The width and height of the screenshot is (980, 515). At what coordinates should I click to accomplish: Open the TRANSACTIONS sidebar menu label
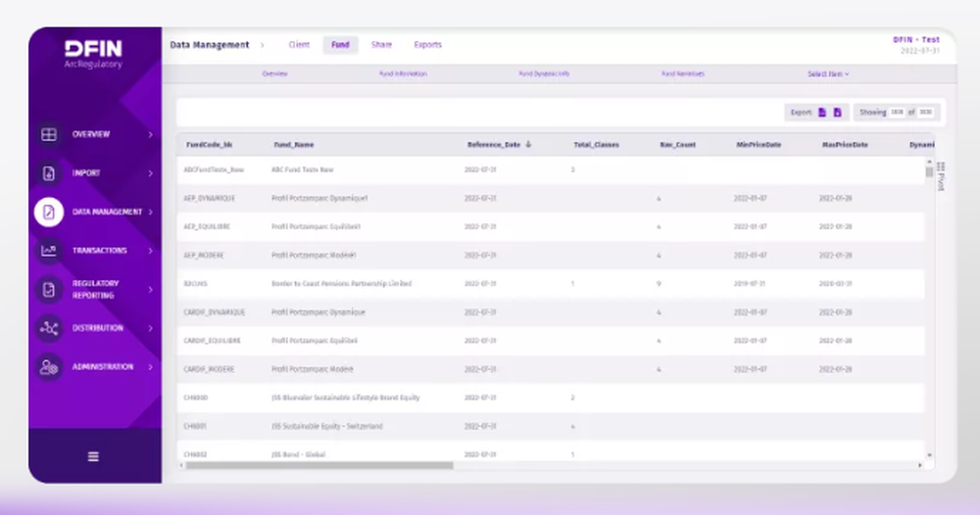point(99,251)
